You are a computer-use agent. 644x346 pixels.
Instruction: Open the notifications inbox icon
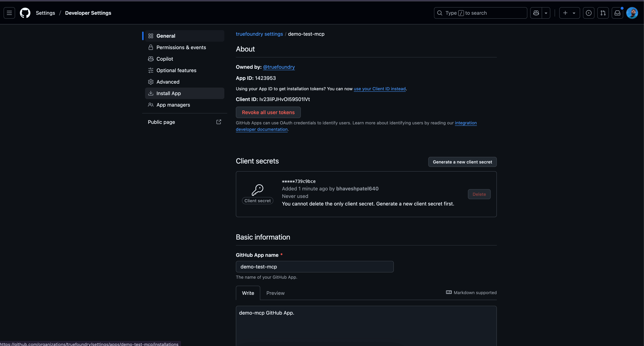(x=617, y=13)
